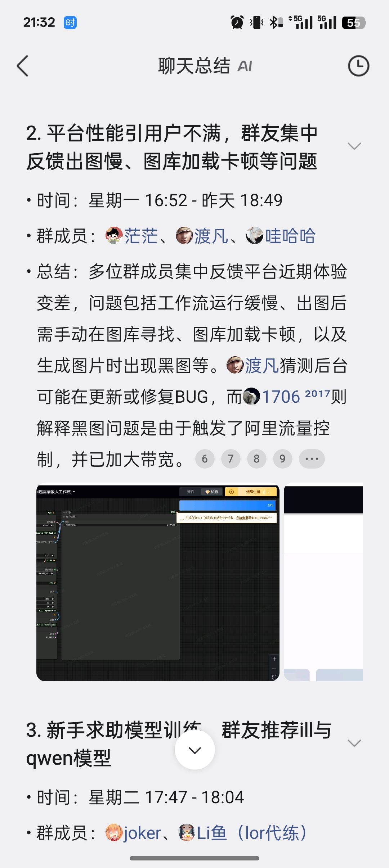Tap joker's avatar in section three
Screen dimensions: 389x868
[x=114, y=832]
